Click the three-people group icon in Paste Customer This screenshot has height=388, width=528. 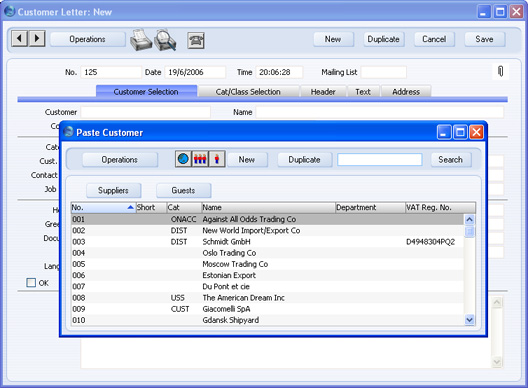(x=200, y=159)
